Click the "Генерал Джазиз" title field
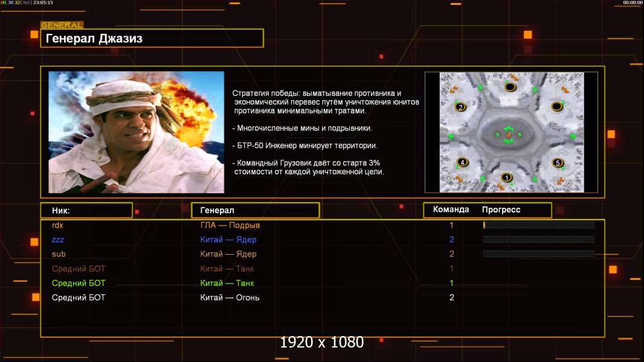Viewport: 644px width, 362px height. click(x=152, y=39)
